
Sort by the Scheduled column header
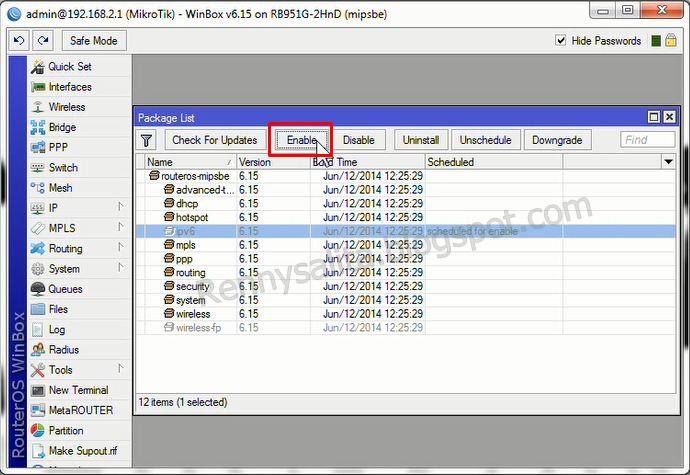point(494,162)
